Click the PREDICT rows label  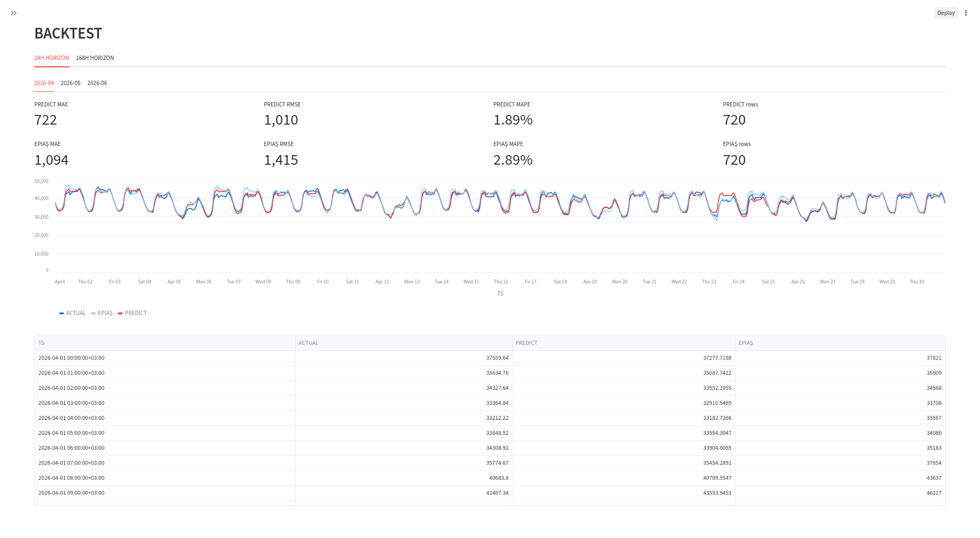(x=740, y=104)
